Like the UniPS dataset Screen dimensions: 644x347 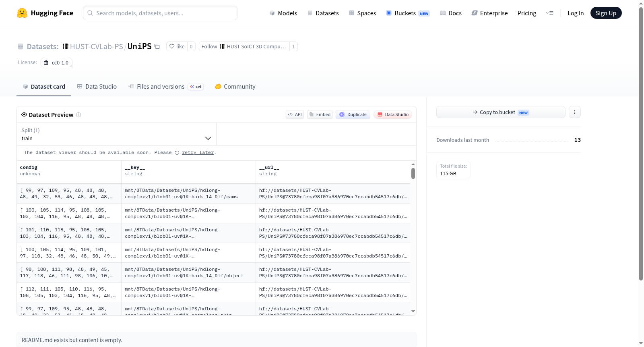[177, 47]
